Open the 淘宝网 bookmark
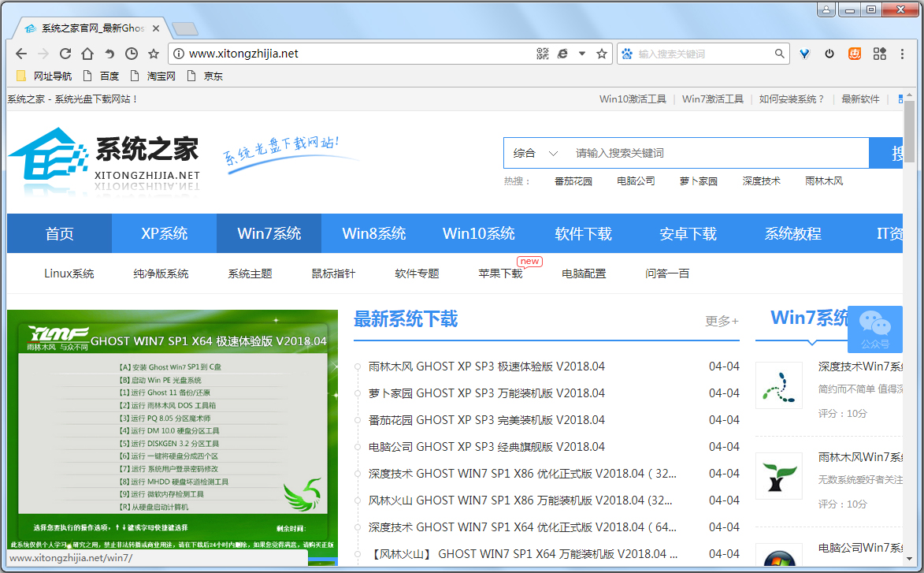 pos(161,76)
